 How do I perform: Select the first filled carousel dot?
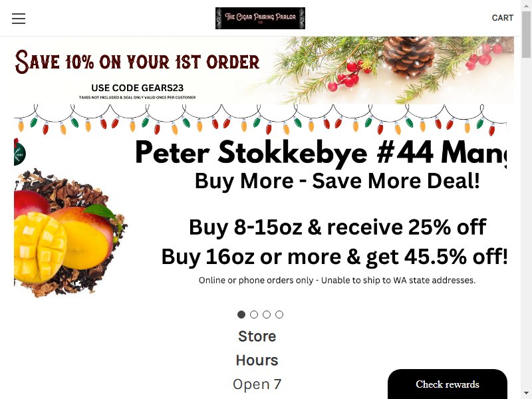[x=241, y=315]
